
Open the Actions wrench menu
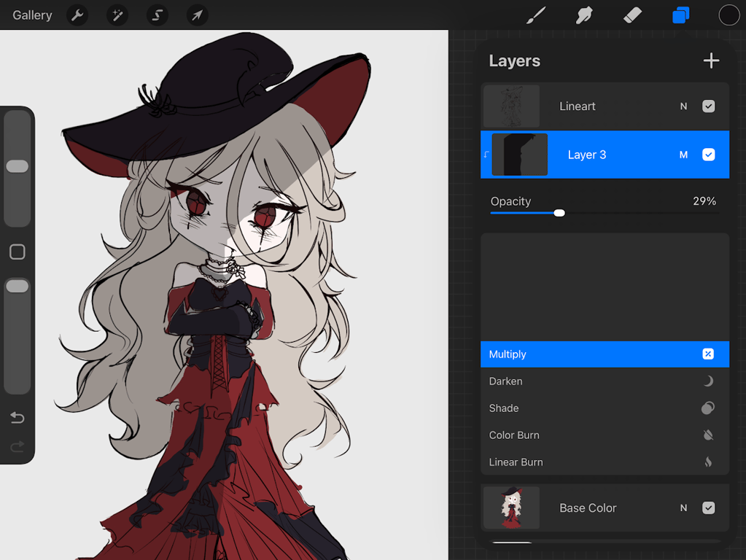pyautogui.click(x=77, y=15)
